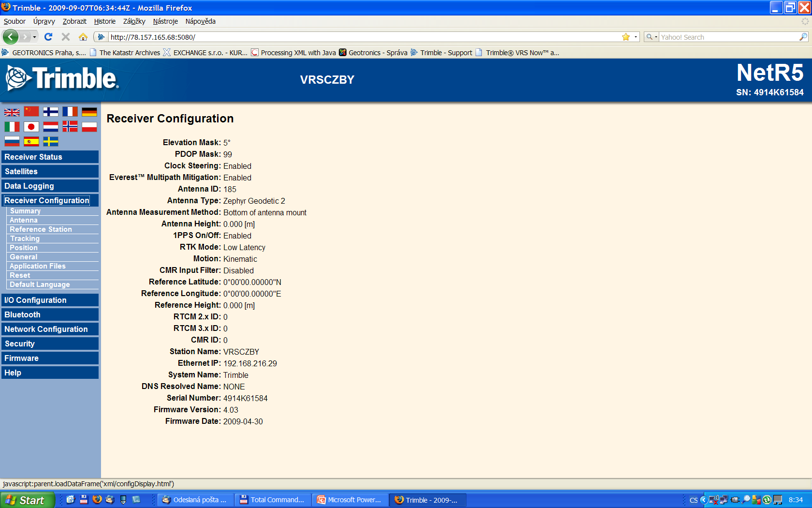This screenshot has width=812, height=508.
Task: Open the I/O Configuration section
Action: pyautogui.click(x=50, y=300)
